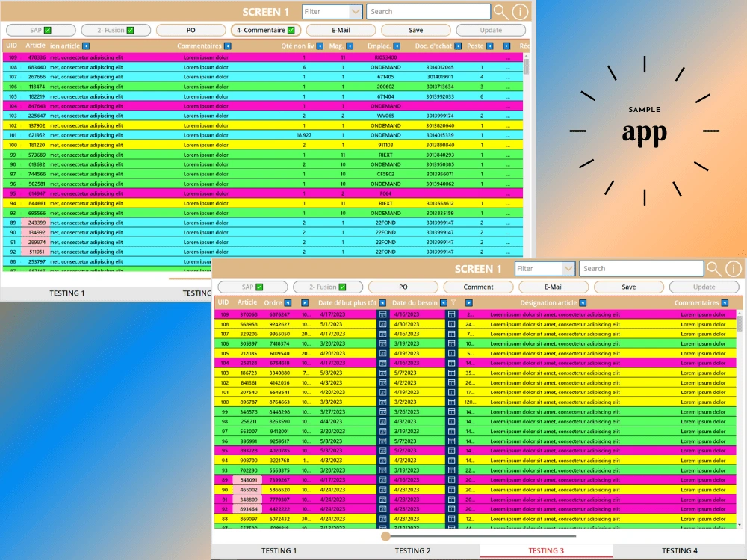Click the arrow icon next to the Ordre column

(288, 303)
